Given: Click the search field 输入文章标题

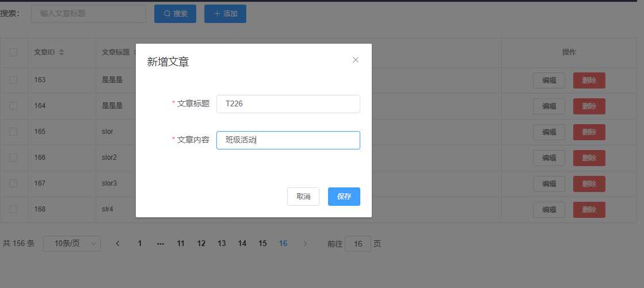Looking at the screenshot, I should [x=89, y=14].
